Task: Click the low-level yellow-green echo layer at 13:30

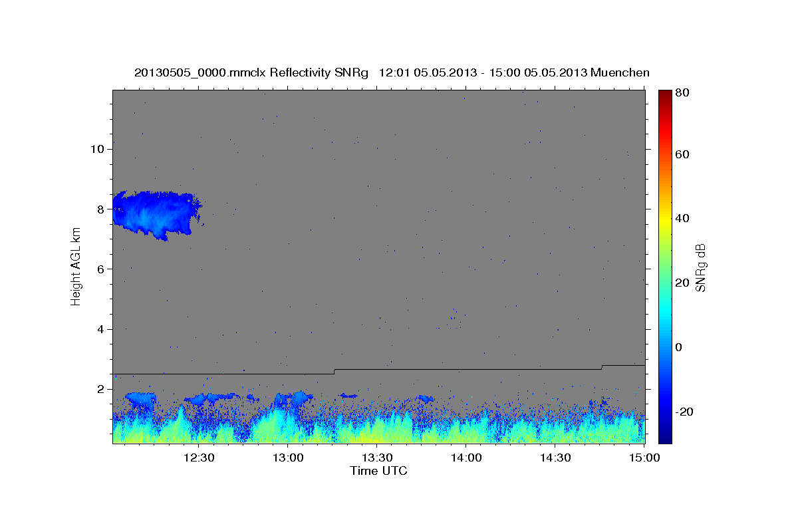Action: click(x=377, y=432)
